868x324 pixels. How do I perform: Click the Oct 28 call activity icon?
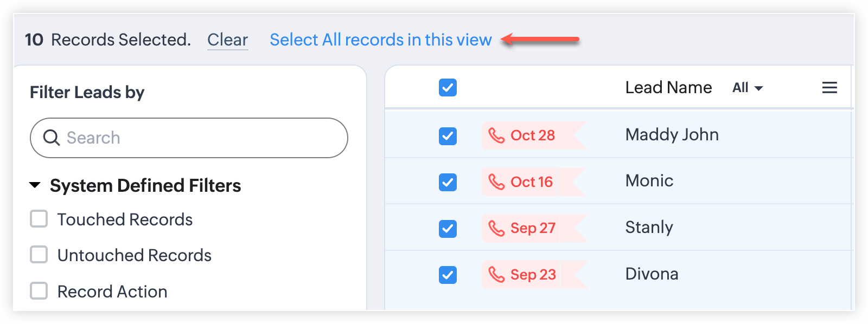(496, 135)
